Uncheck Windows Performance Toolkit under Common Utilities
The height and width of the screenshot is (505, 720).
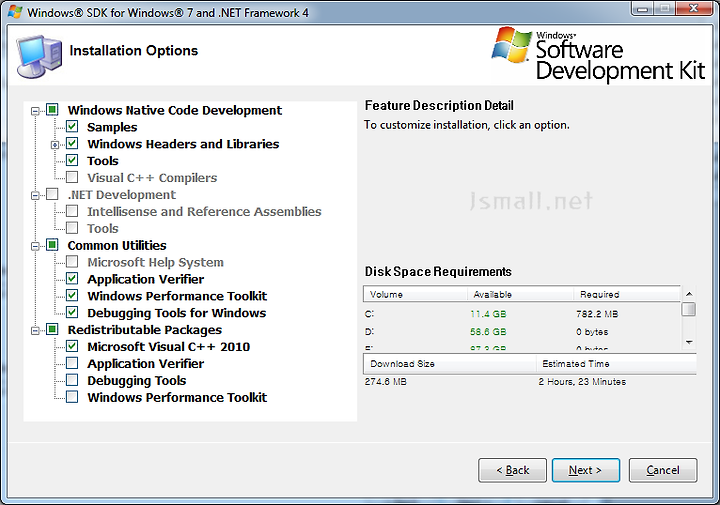tap(72, 295)
